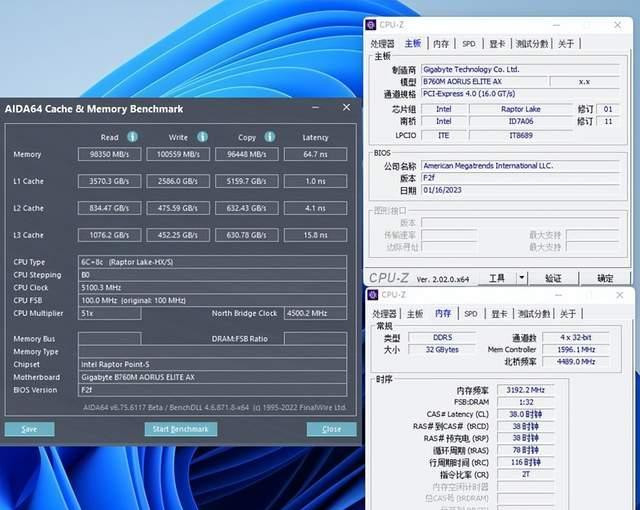Click the FSB:DRAM 1:32 field
The width and height of the screenshot is (640, 510).
coord(526,402)
